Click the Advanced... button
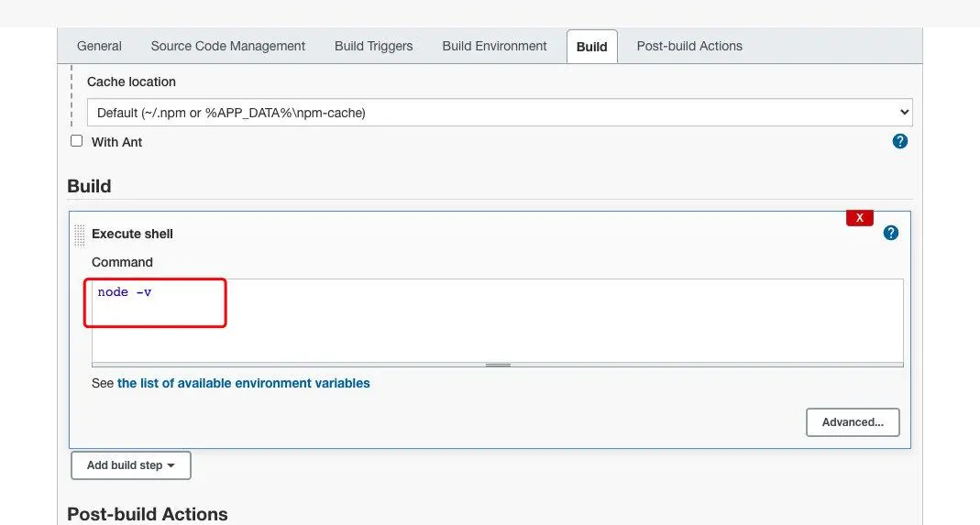 coord(853,422)
